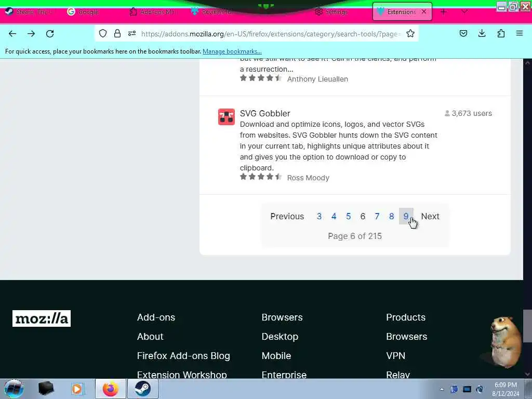Viewport: 532px width, 399px height.
Task: Click author name Anthony Lieuallen
Action: pyautogui.click(x=317, y=79)
